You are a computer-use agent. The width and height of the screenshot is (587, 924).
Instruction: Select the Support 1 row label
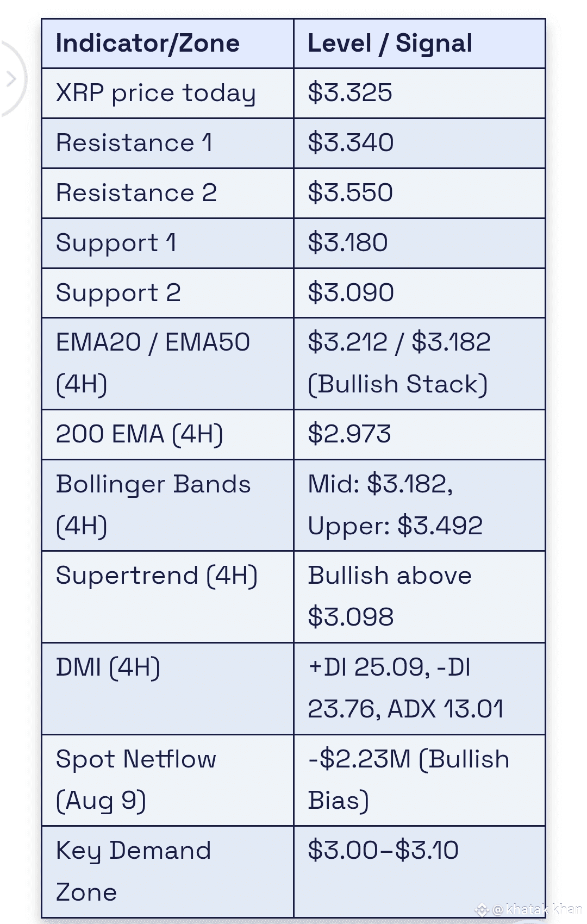[116, 243]
